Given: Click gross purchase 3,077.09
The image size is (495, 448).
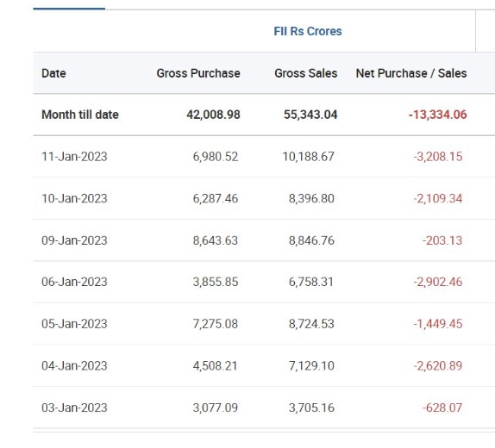Looking at the screenshot, I should pyautogui.click(x=216, y=408).
